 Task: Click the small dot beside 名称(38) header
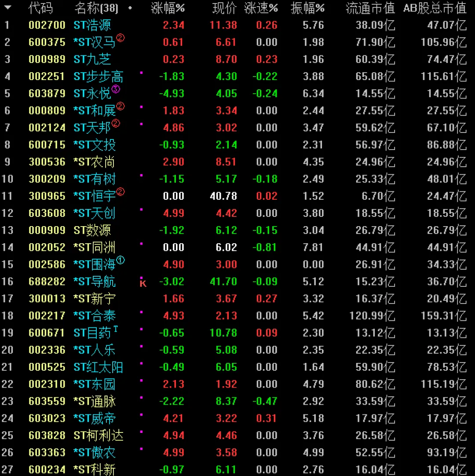click(130, 8)
